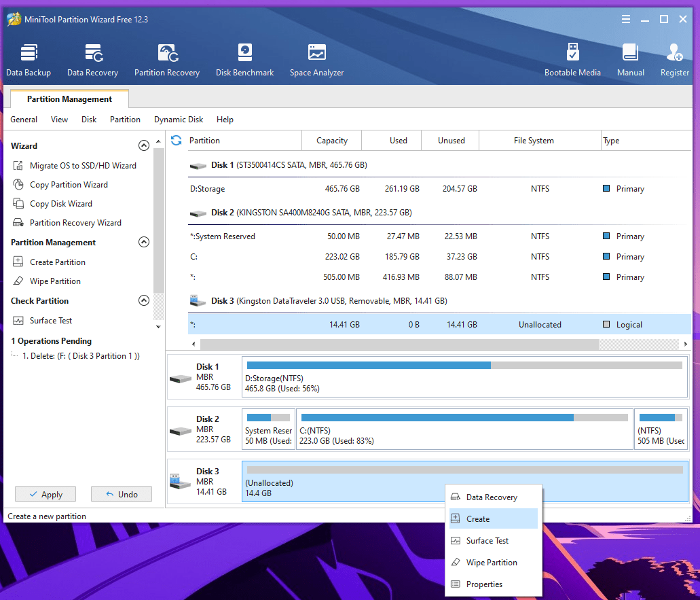Sort by the File System column header
The height and width of the screenshot is (600, 700).
(540, 140)
